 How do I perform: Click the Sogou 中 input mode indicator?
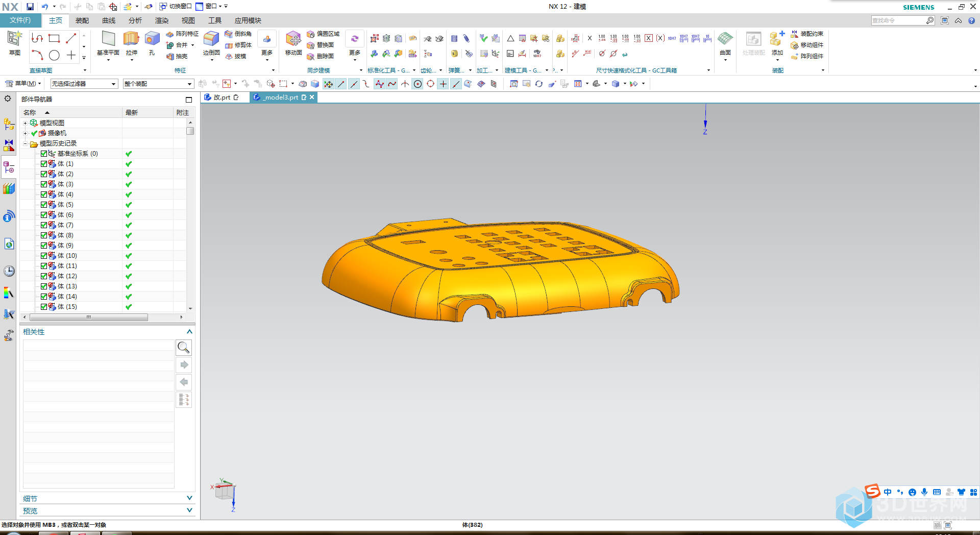(x=888, y=492)
